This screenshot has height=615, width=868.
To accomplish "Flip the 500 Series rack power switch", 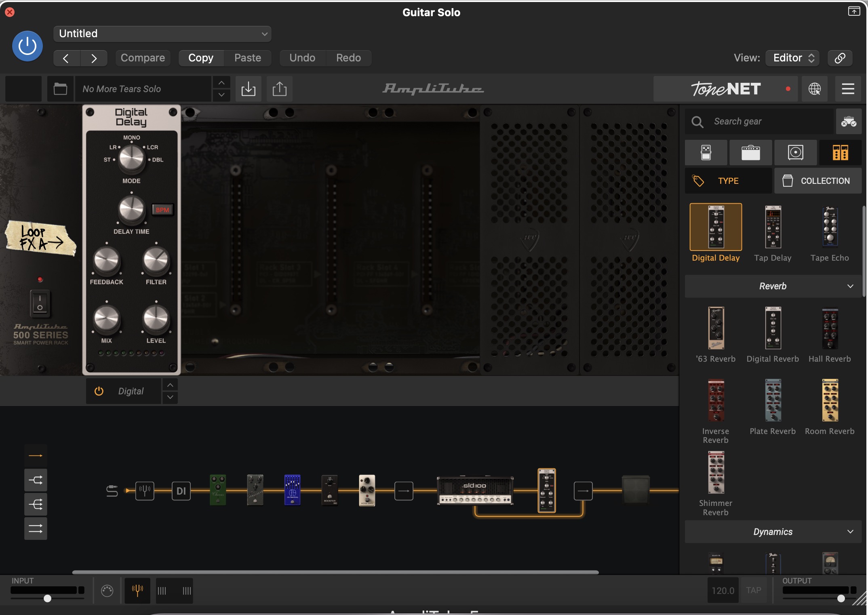I will point(40,303).
